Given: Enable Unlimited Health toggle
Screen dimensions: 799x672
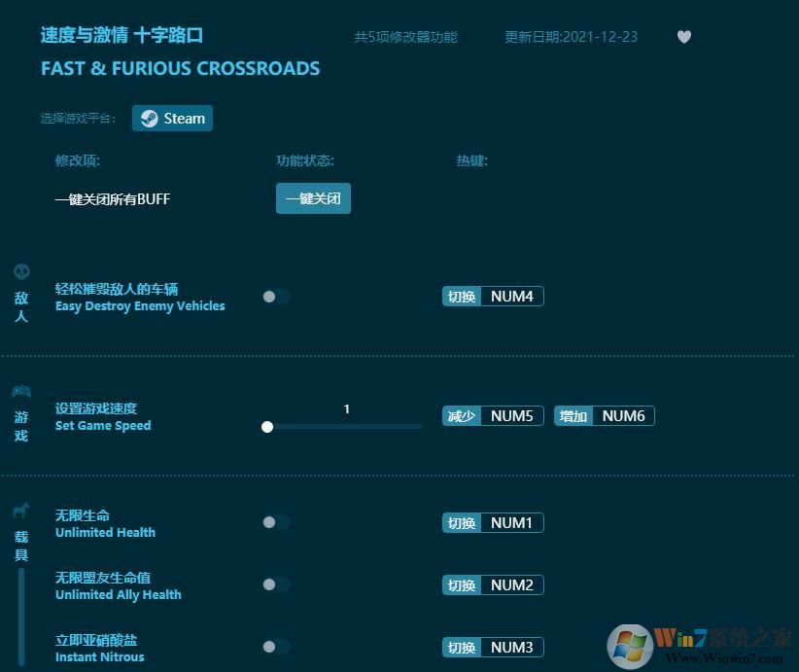Looking at the screenshot, I should pos(275,522).
